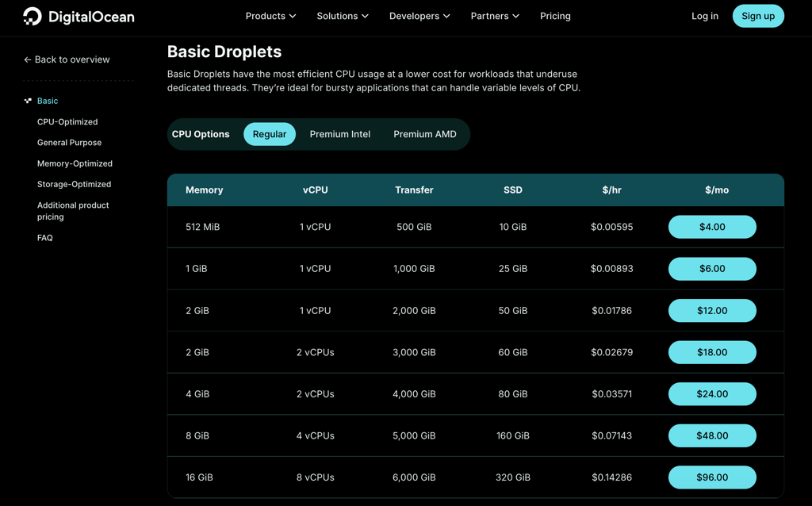Click the 320 GiB SSD cell
Screen dimensions: 812x506
(x=513, y=477)
